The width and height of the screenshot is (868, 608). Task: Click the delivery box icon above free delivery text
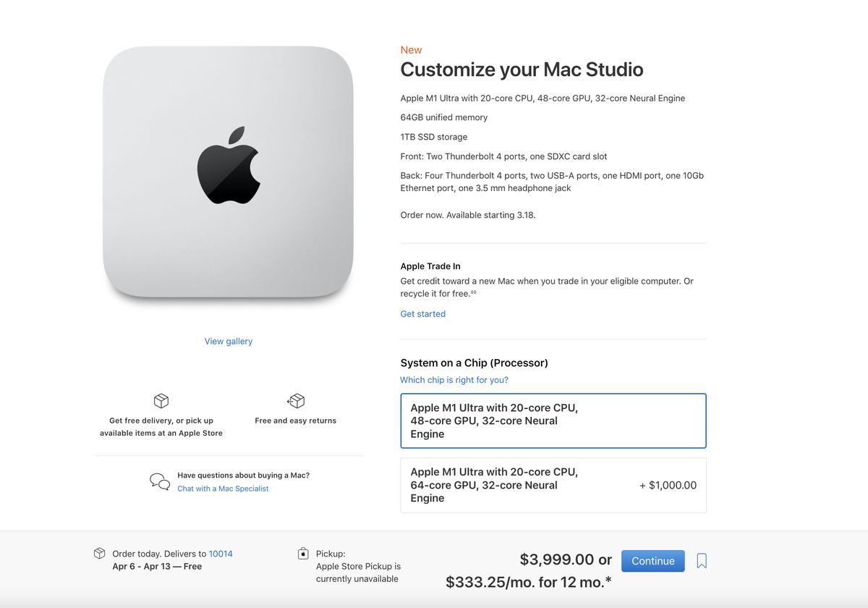161,401
